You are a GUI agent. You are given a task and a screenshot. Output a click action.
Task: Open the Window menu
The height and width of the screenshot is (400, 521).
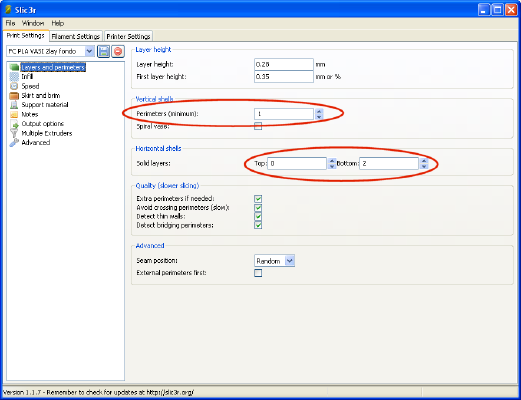(33, 23)
